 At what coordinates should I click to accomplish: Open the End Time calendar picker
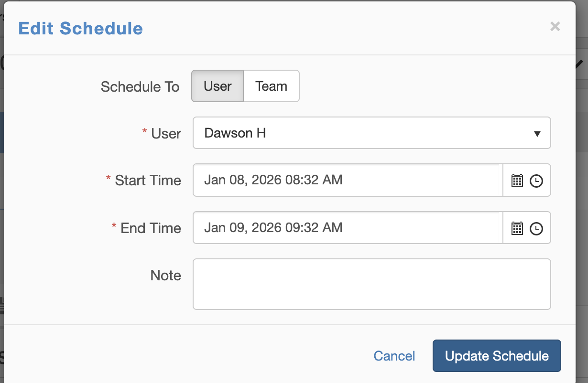point(517,228)
